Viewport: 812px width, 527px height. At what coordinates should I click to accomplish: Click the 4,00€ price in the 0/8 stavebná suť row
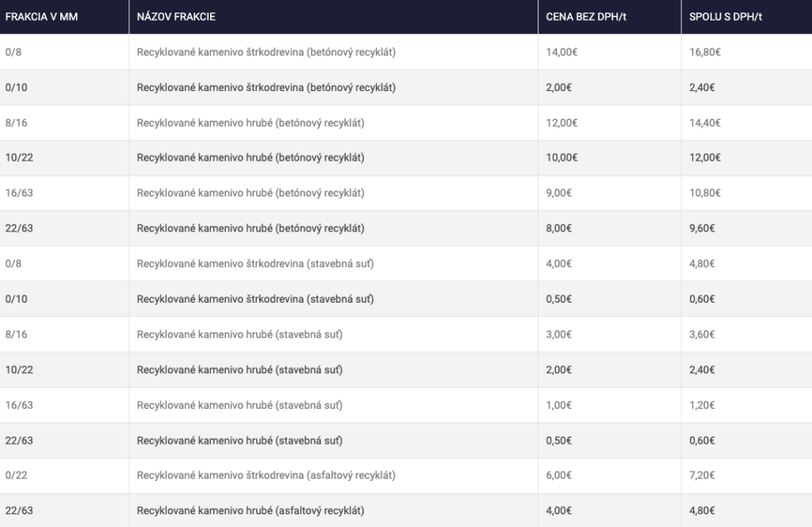pos(610,263)
